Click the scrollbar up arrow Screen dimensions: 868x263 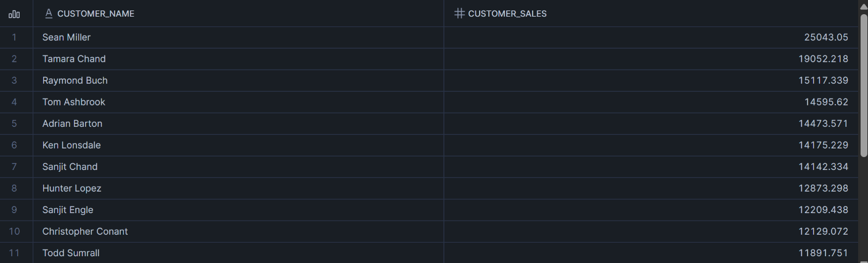pyautogui.click(x=863, y=6)
